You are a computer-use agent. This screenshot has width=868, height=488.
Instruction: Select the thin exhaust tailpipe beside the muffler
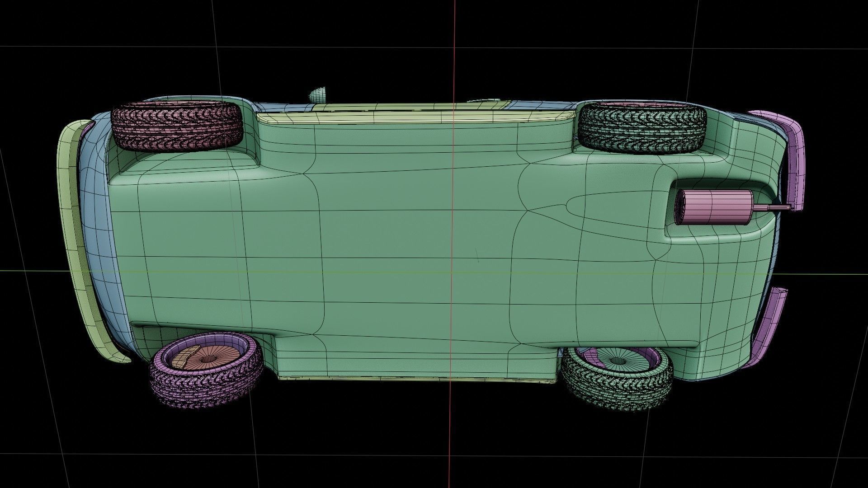click(772, 208)
